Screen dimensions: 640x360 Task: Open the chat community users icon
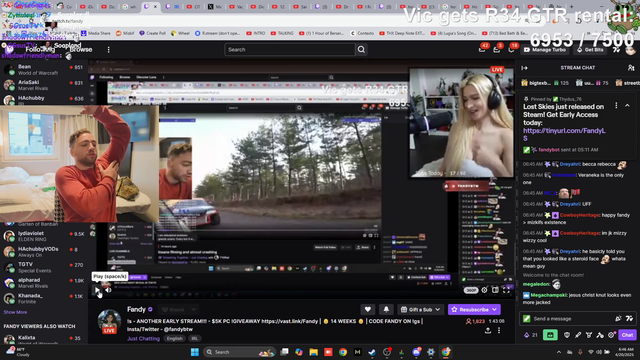(631, 68)
